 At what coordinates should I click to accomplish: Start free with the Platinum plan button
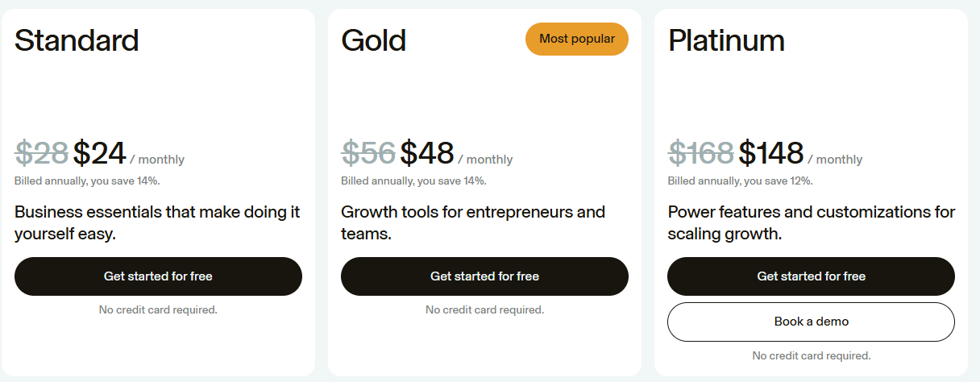click(811, 276)
